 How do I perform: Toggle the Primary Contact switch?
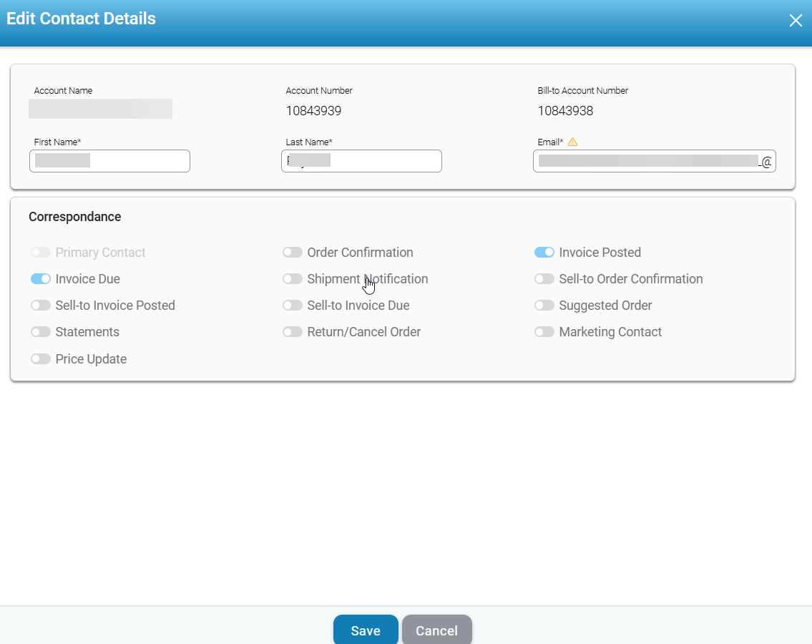pos(41,253)
